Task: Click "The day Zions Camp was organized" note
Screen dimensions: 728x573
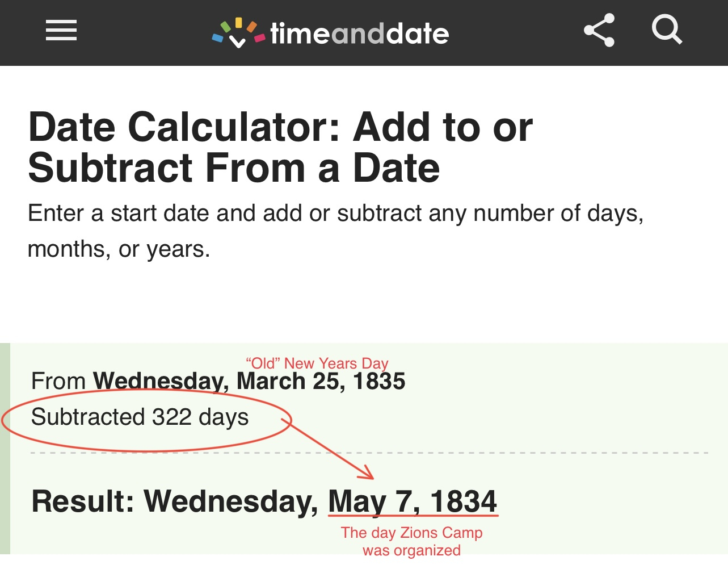Action: point(411,541)
